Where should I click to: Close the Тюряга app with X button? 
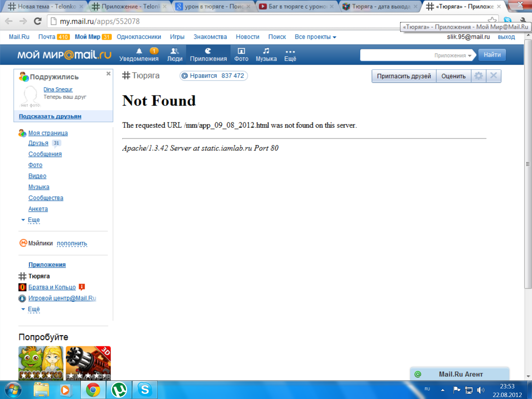point(493,76)
